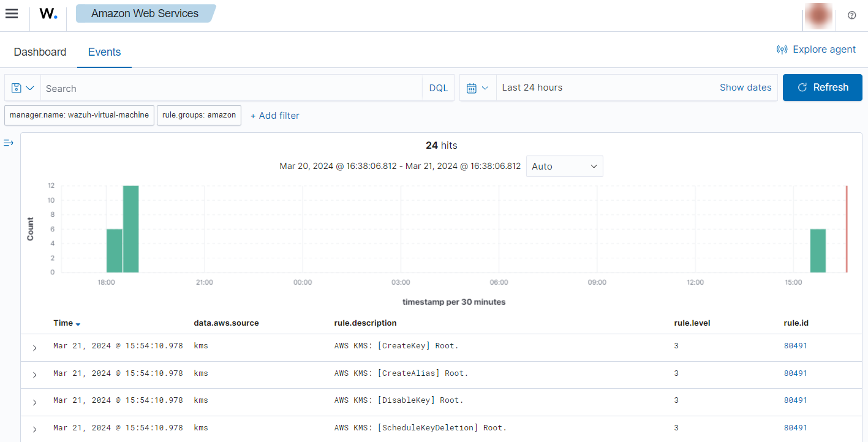This screenshot has width=868, height=442.
Task: Open the calendar quick date menu
Action: pyautogui.click(x=477, y=88)
